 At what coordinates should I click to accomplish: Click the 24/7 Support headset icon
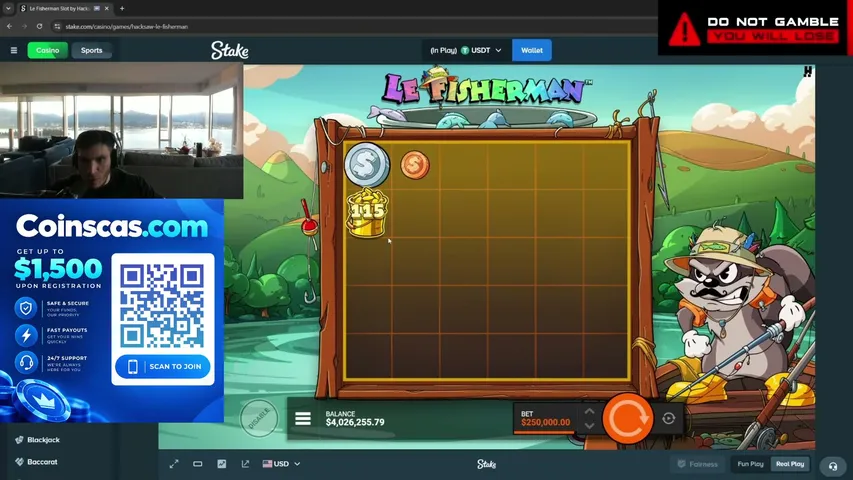[26, 362]
